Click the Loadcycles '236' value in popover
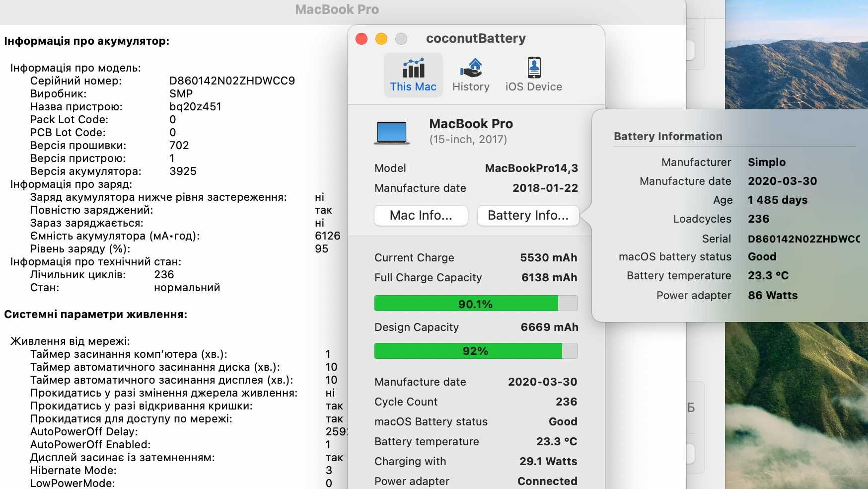Viewport: 868px width, 489px height. tap(758, 219)
